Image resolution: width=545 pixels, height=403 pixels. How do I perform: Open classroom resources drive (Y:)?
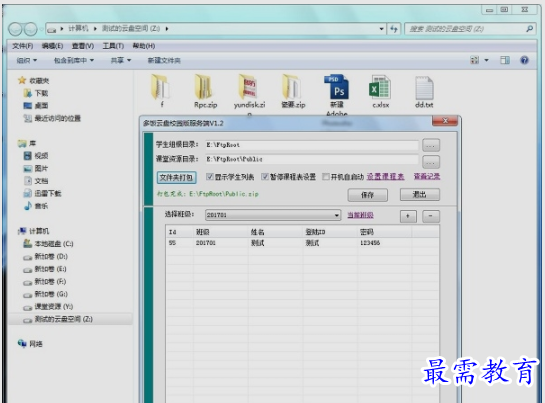point(48,307)
